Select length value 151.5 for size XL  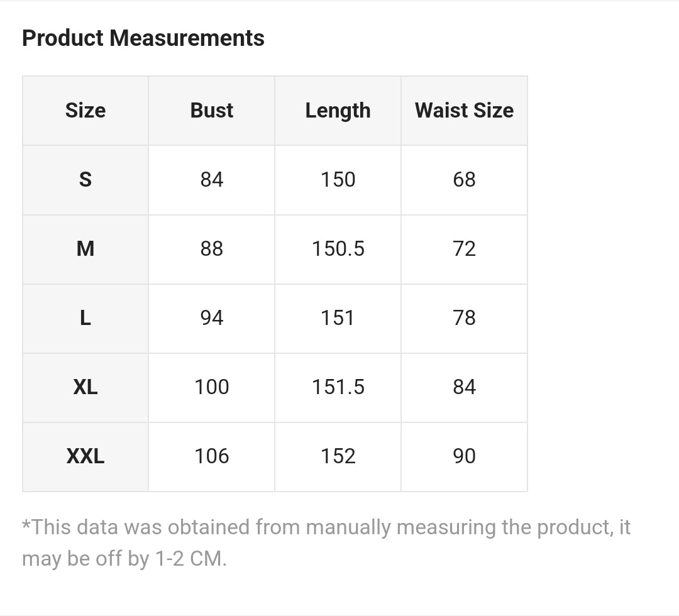pos(338,387)
